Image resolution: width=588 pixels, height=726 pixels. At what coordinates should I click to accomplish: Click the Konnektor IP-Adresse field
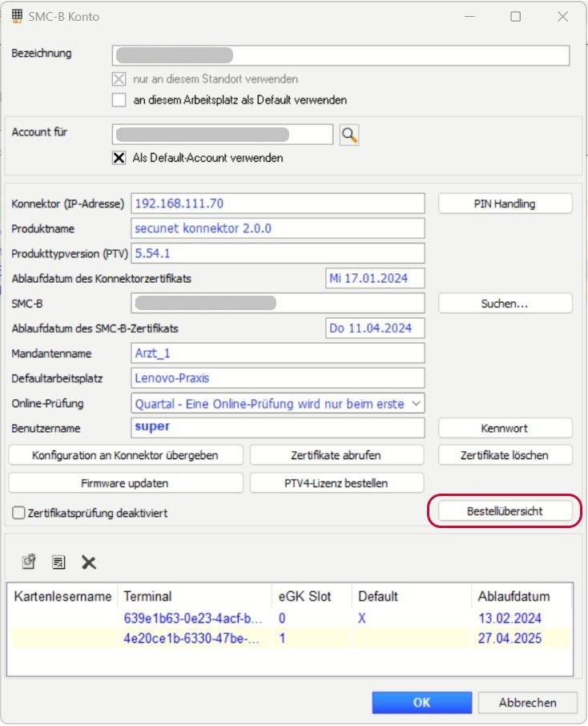coord(278,204)
